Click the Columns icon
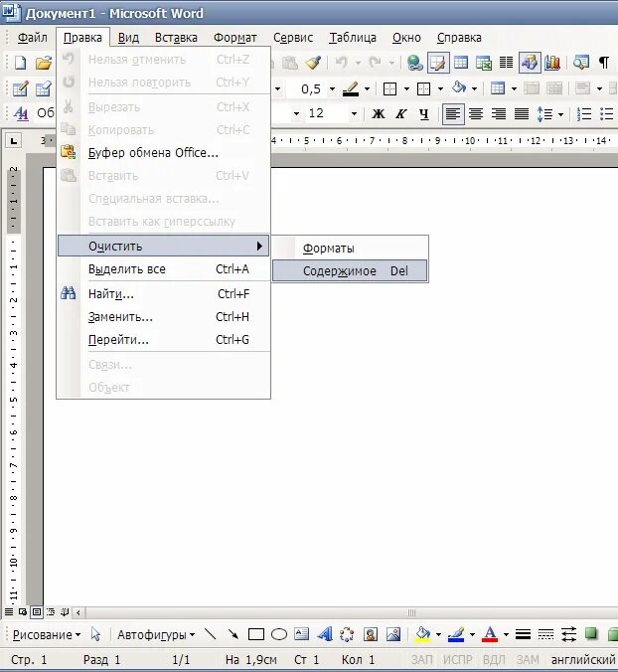Screen dimensions: 618x672 [x=506, y=63]
